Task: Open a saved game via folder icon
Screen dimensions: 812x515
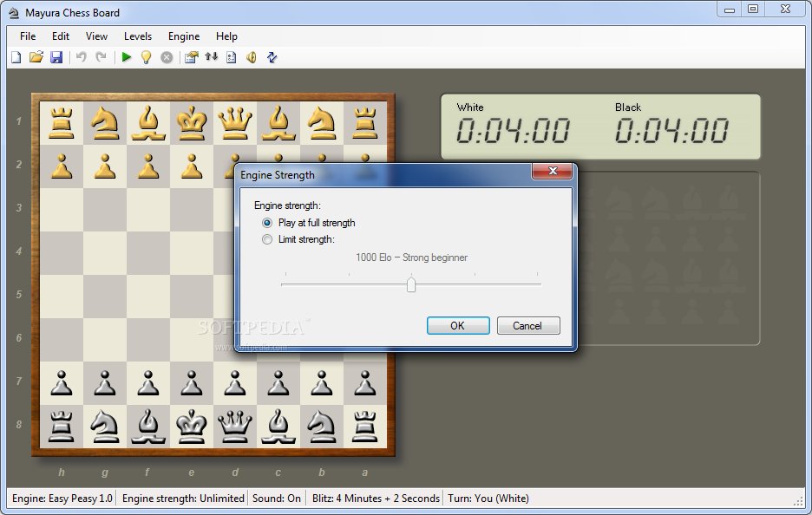Action: click(36, 57)
